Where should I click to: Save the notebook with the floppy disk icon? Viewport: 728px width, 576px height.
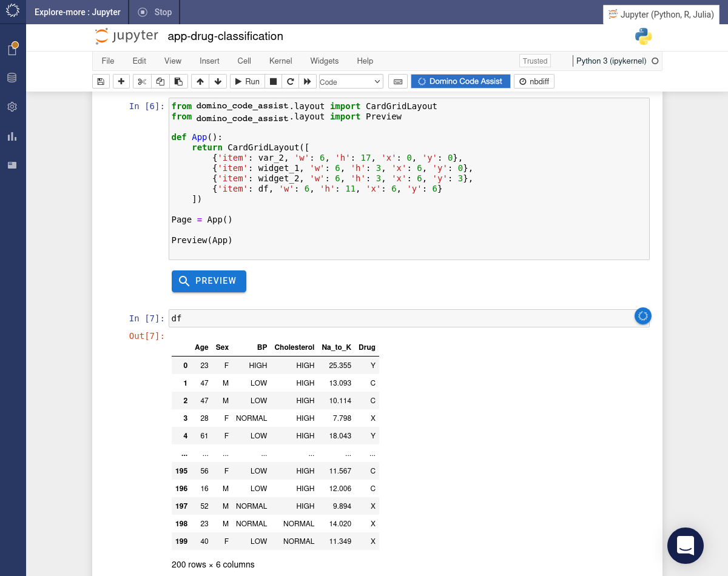click(101, 81)
